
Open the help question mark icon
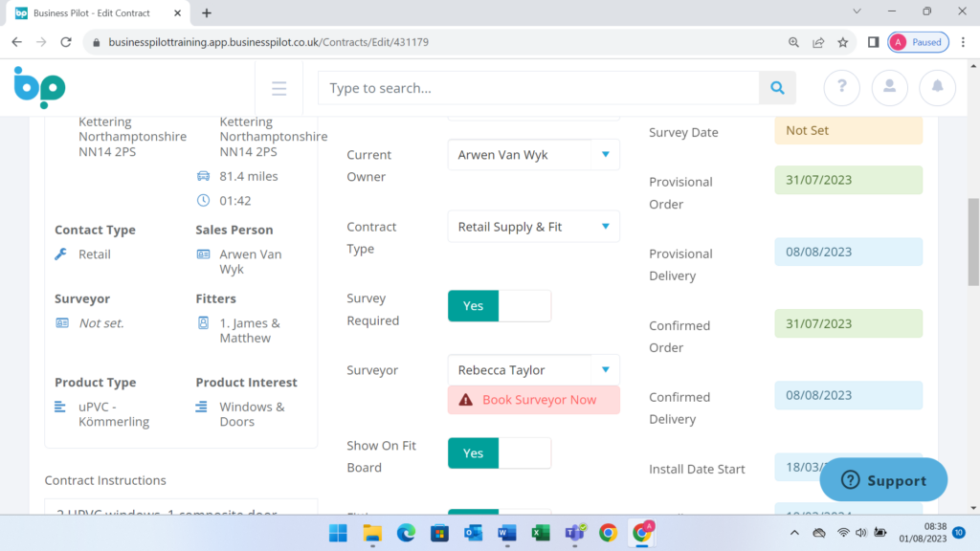842,87
